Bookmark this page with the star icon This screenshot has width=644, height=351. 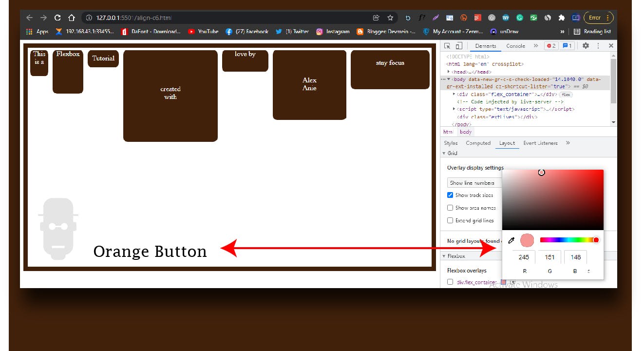390,18
